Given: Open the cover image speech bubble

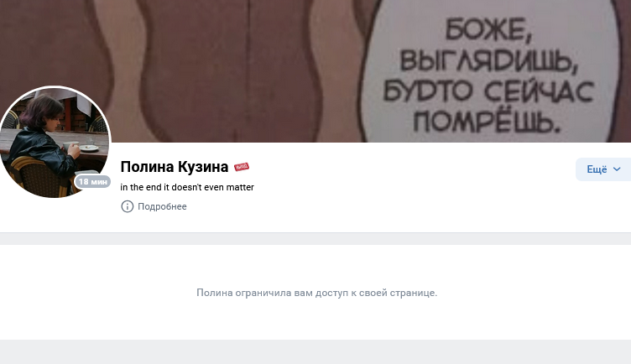Looking at the screenshot, I should coord(489,70).
